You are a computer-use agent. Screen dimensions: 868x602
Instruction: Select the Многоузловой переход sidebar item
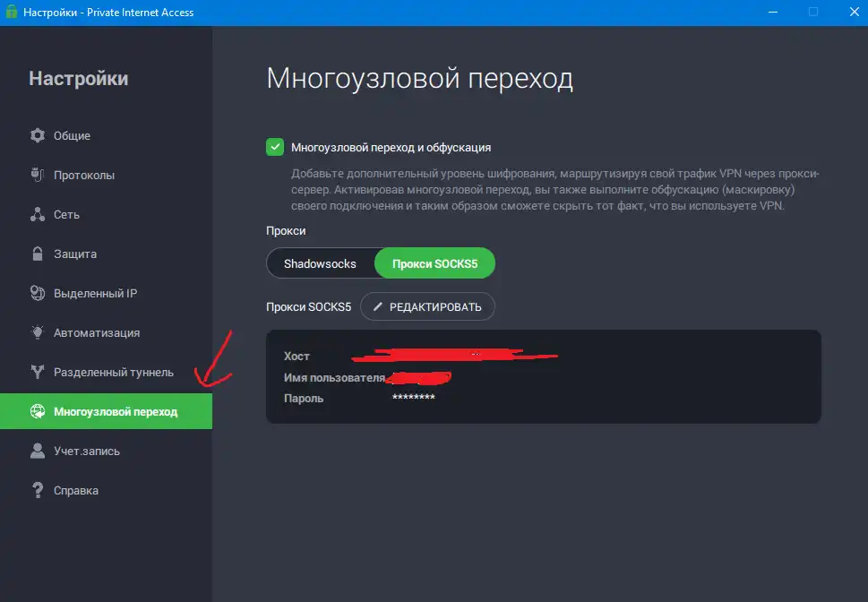point(106,411)
